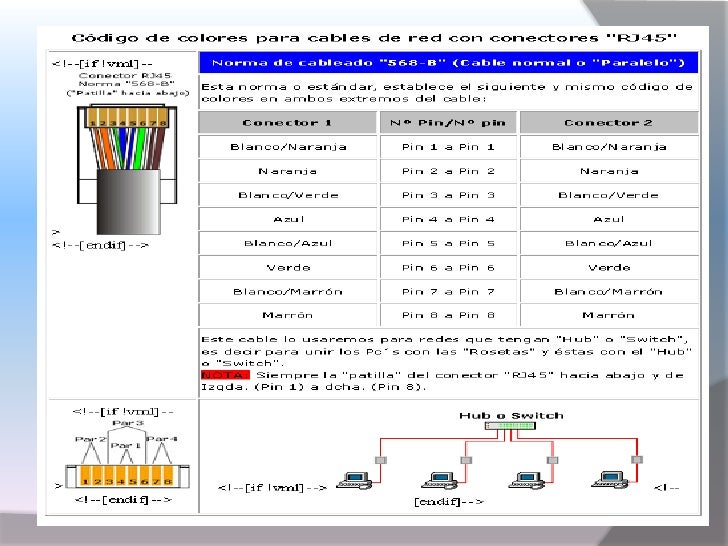Click the Hub o Switch device icon
This screenshot has height=546, width=728.
pyautogui.click(x=510, y=425)
